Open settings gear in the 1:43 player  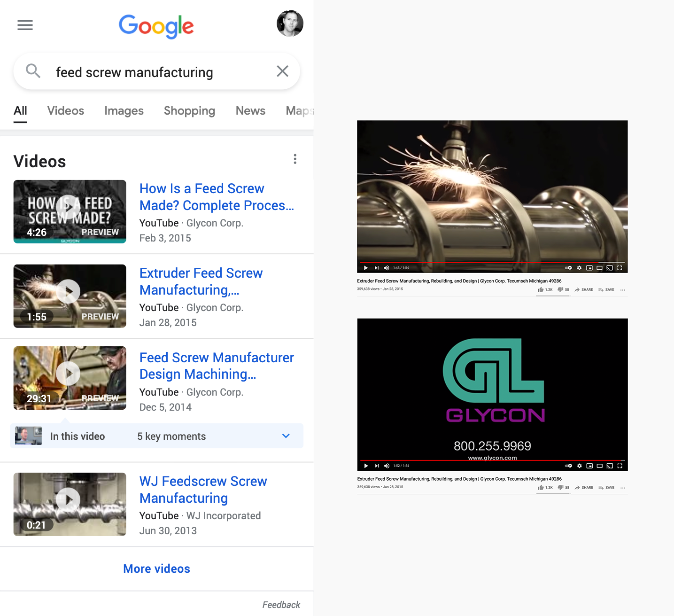579,268
